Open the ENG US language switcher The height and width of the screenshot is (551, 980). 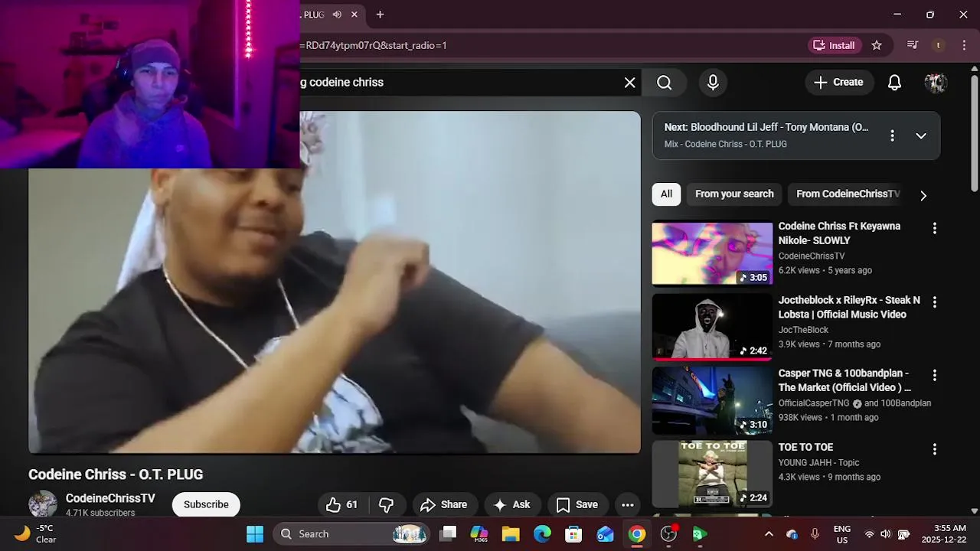point(842,533)
